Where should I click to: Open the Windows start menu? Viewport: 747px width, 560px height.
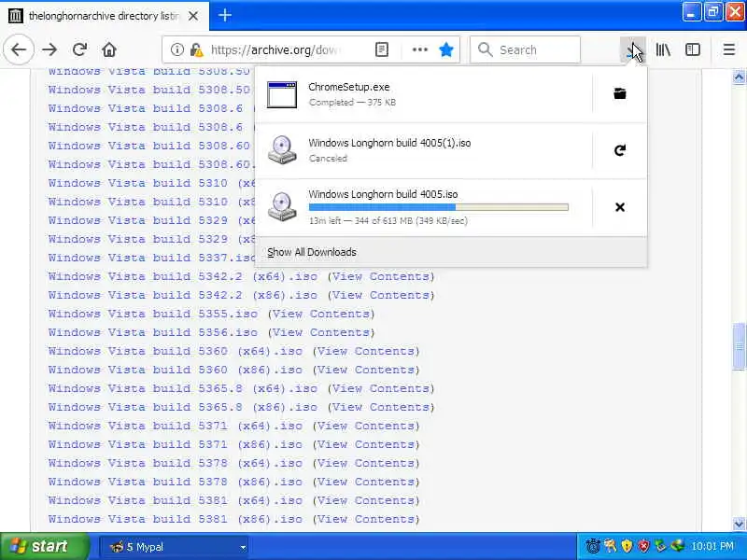[45, 546]
